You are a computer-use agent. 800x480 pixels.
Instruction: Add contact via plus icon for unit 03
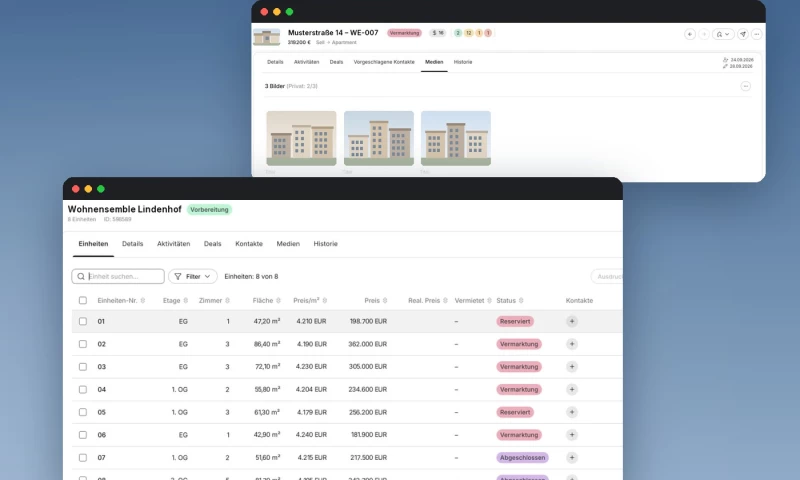click(x=571, y=367)
